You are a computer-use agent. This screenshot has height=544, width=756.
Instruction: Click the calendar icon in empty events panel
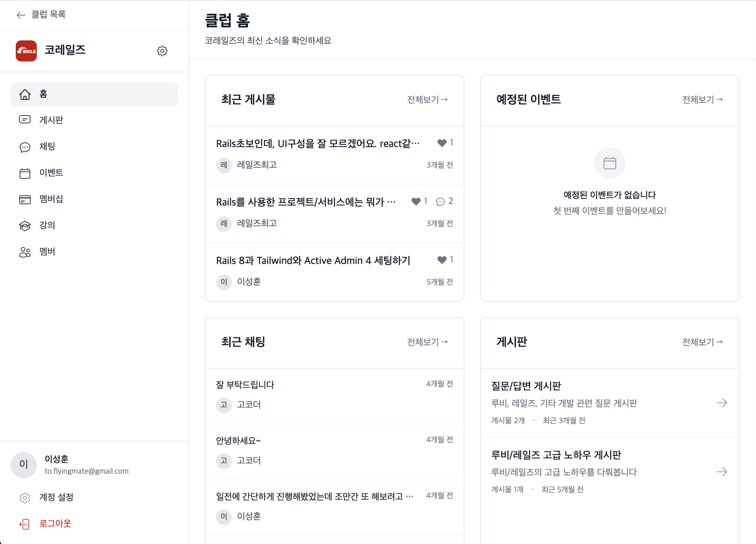point(610,163)
